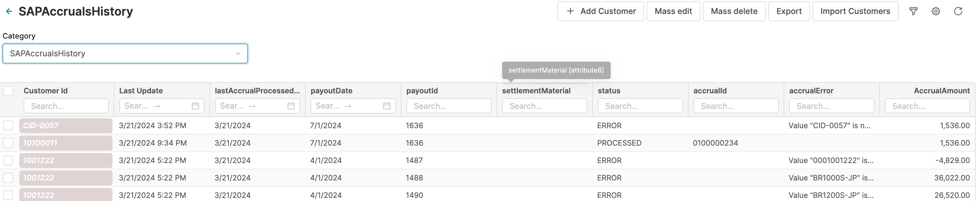Click the Mass edit button
The width and height of the screenshot is (980, 201).
(673, 12)
